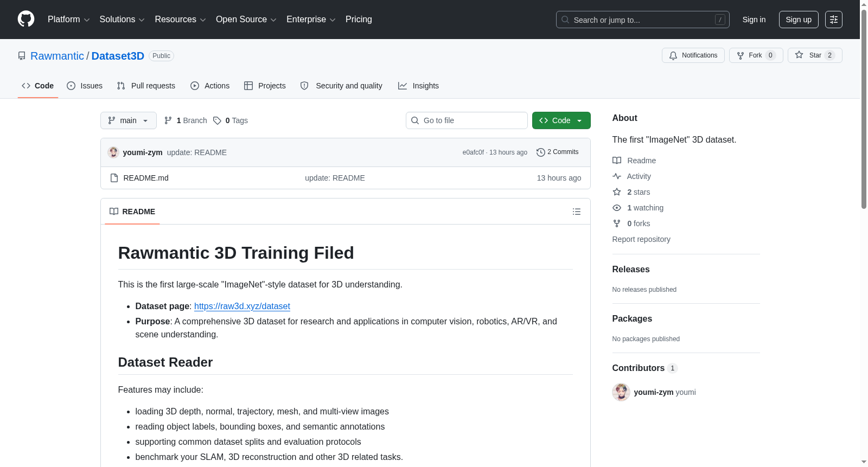Expand the Enterprise menu
The width and height of the screenshot is (868, 467).
coord(311,20)
